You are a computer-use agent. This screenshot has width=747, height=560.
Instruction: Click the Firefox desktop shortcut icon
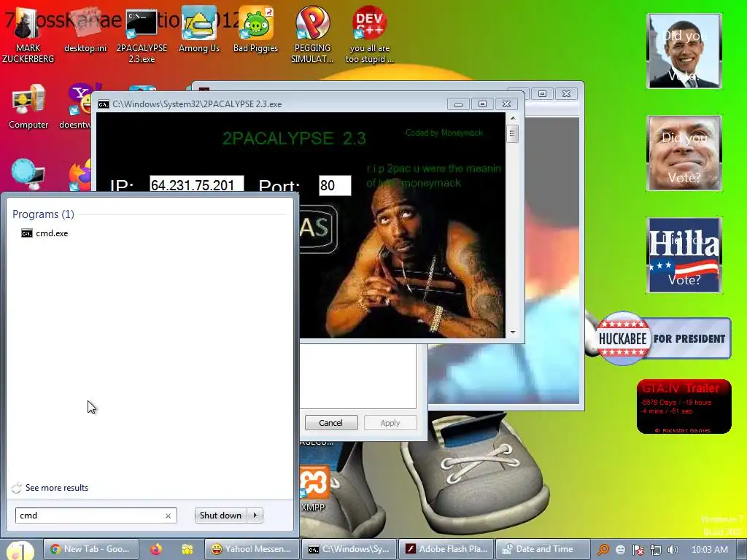(81, 175)
